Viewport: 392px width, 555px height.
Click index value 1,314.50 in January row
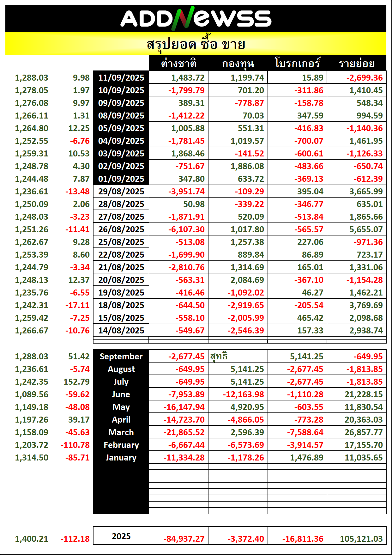point(32,457)
